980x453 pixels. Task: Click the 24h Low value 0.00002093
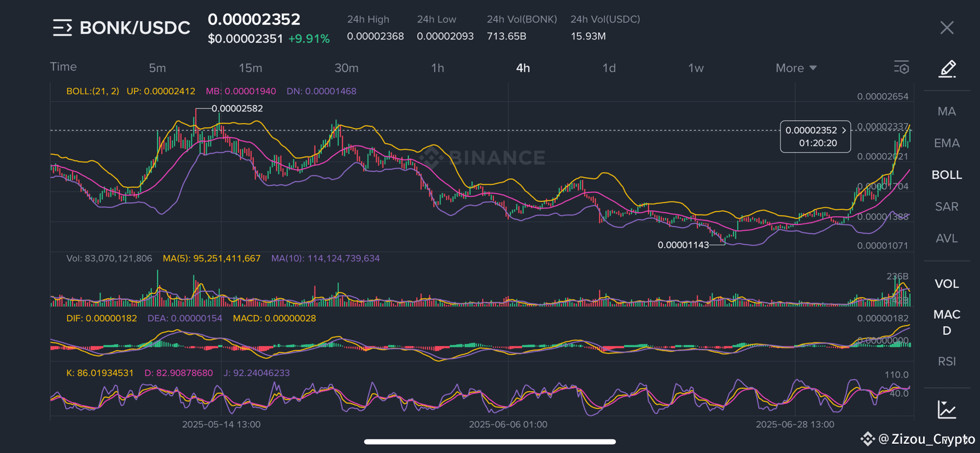445,36
